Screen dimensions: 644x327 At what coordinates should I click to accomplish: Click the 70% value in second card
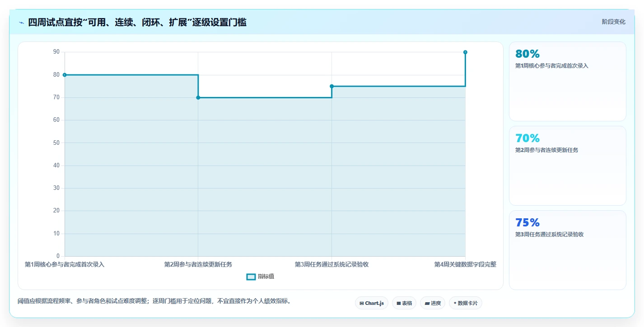tap(527, 138)
